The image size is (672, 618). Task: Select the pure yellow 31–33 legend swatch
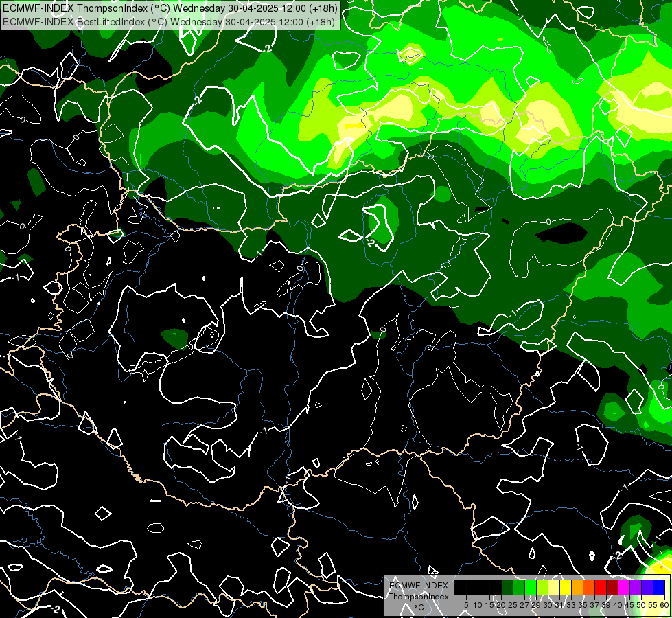566,587
